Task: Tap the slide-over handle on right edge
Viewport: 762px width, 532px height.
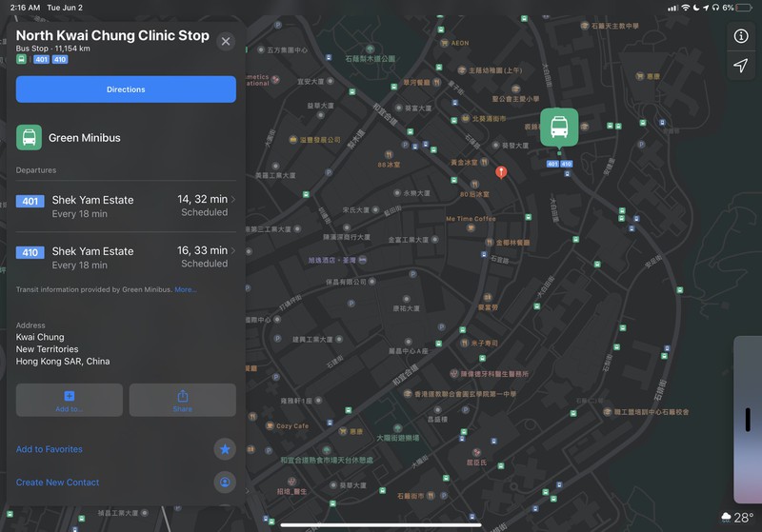Action: point(748,420)
